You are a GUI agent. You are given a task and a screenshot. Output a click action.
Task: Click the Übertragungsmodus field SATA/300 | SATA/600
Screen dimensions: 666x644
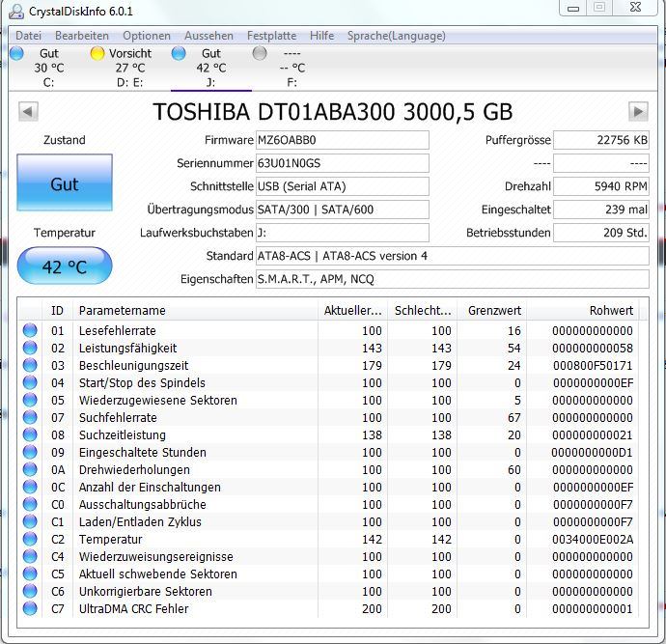(343, 210)
